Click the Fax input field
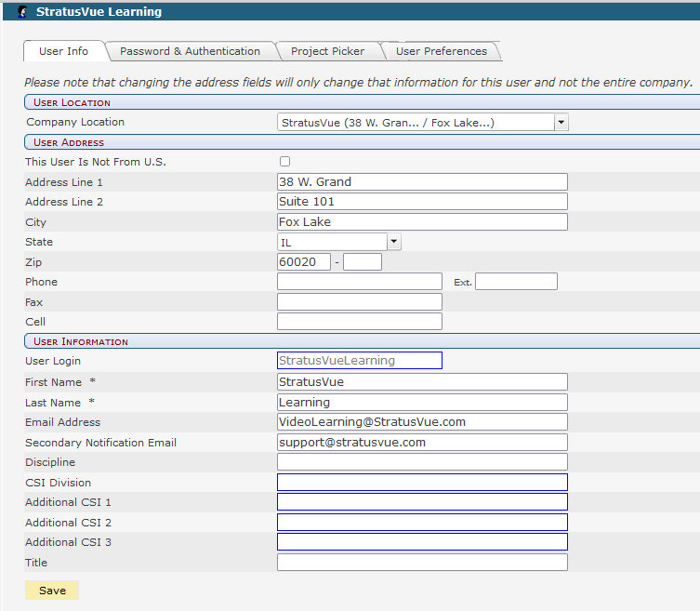Screen dimensions: 700x611 click(x=360, y=302)
